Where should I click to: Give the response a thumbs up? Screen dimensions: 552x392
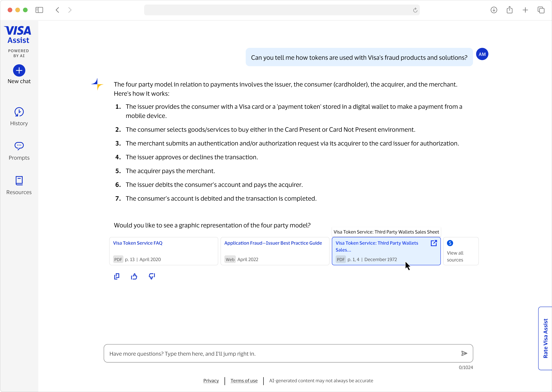(134, 276)
